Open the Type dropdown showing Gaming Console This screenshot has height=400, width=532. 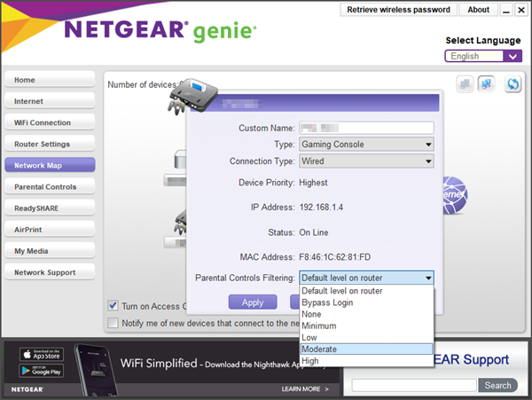click(366, 145)
